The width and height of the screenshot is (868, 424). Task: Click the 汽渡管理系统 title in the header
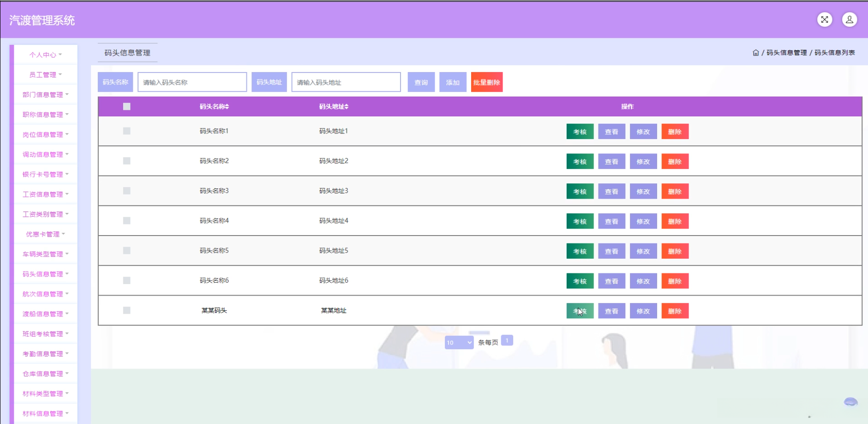point(42,20)
